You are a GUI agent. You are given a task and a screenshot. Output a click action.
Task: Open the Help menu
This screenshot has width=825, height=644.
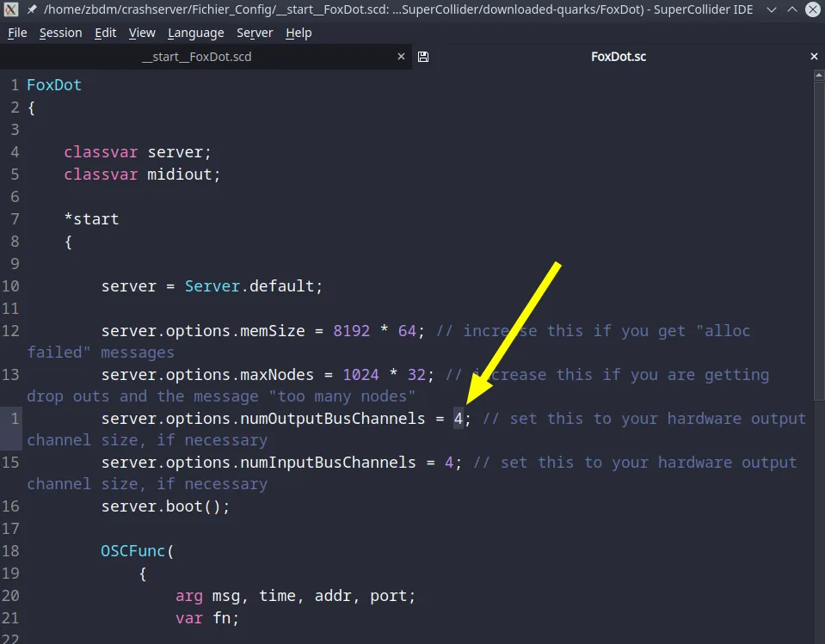[299, 33]
